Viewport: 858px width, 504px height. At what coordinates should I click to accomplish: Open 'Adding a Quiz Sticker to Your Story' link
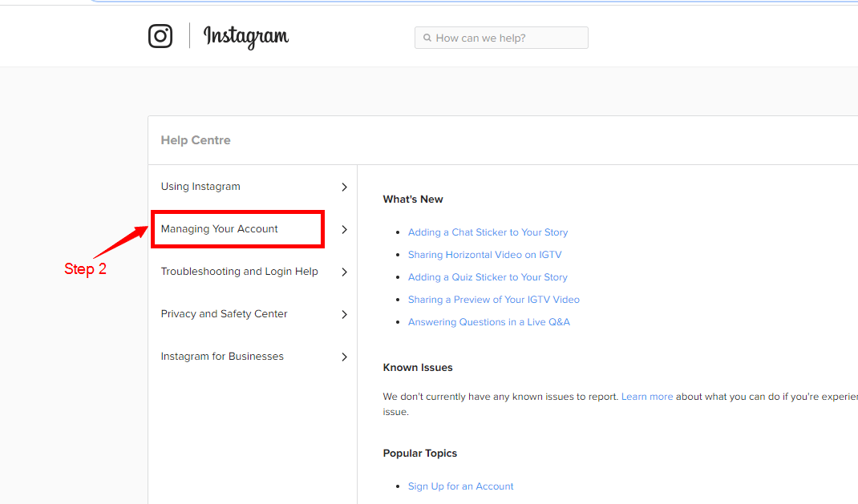pyautogui.click(x=488, y=277)
